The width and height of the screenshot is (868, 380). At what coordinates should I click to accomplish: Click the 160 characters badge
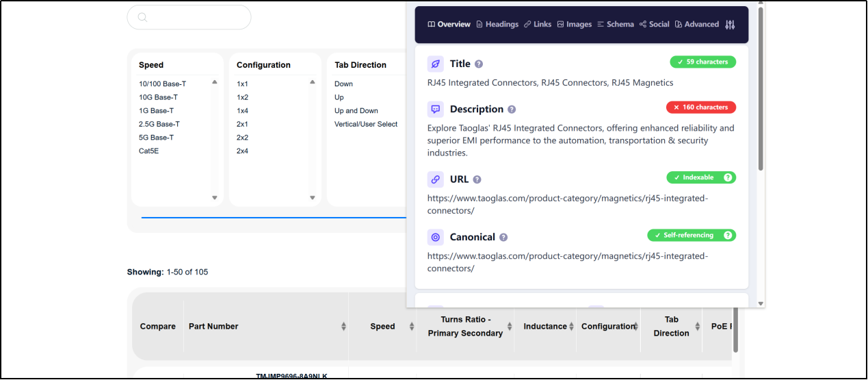point(701,107)
